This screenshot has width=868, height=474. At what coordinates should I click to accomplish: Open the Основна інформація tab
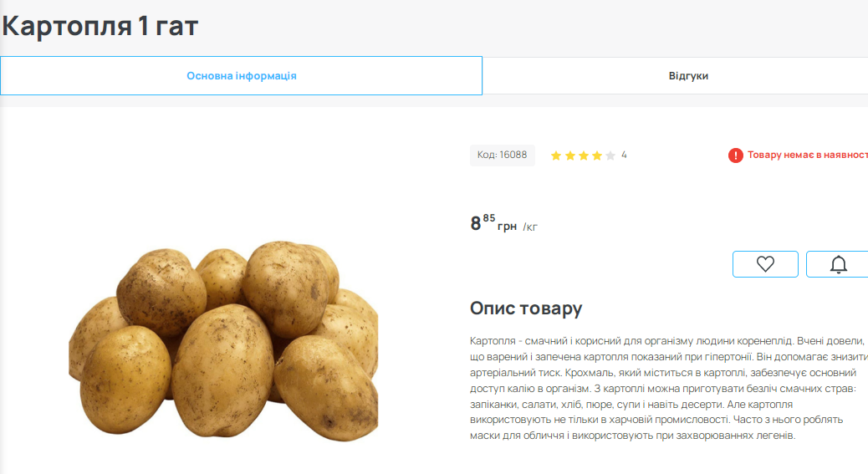point(242,76)
